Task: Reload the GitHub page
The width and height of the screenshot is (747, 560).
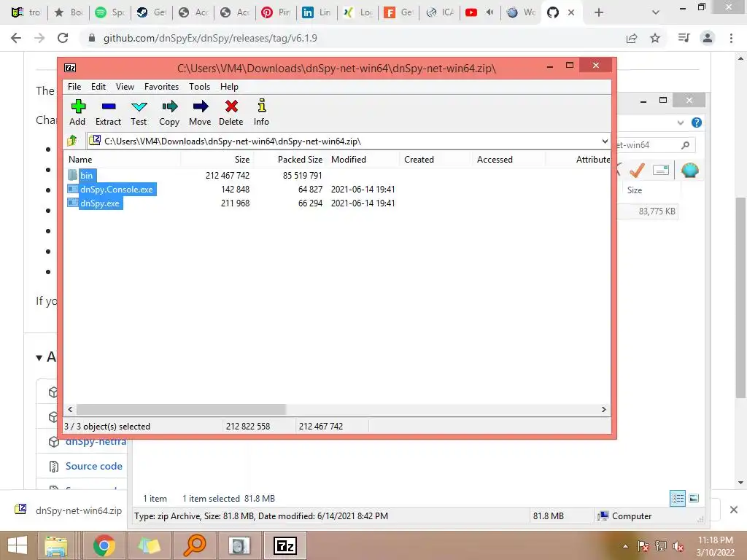Action: coord(63,38)
